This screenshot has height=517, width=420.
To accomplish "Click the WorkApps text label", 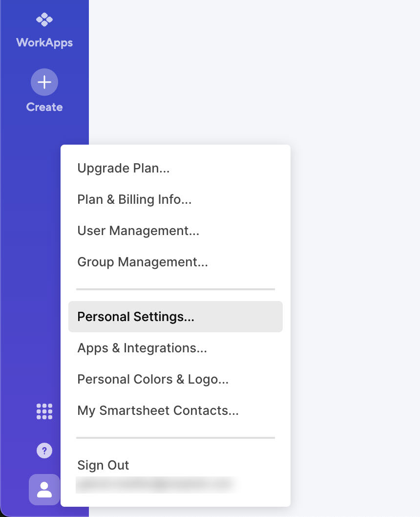I will point(44,43).
